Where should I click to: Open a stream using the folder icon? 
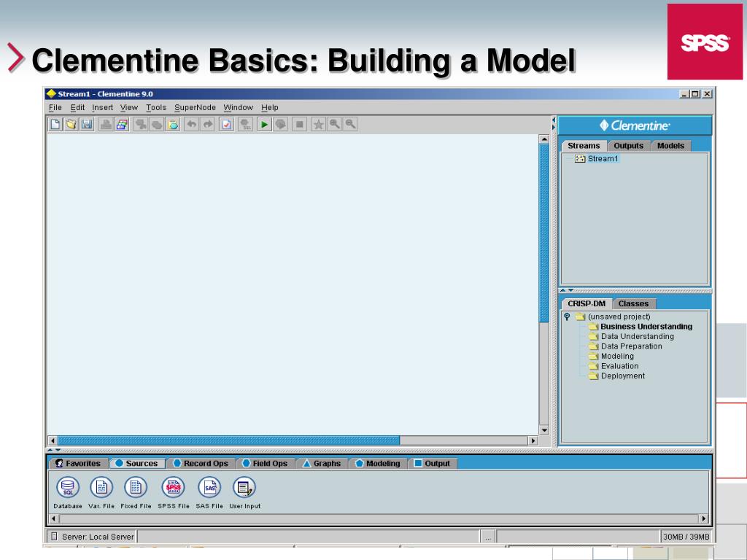coord(71,124)
